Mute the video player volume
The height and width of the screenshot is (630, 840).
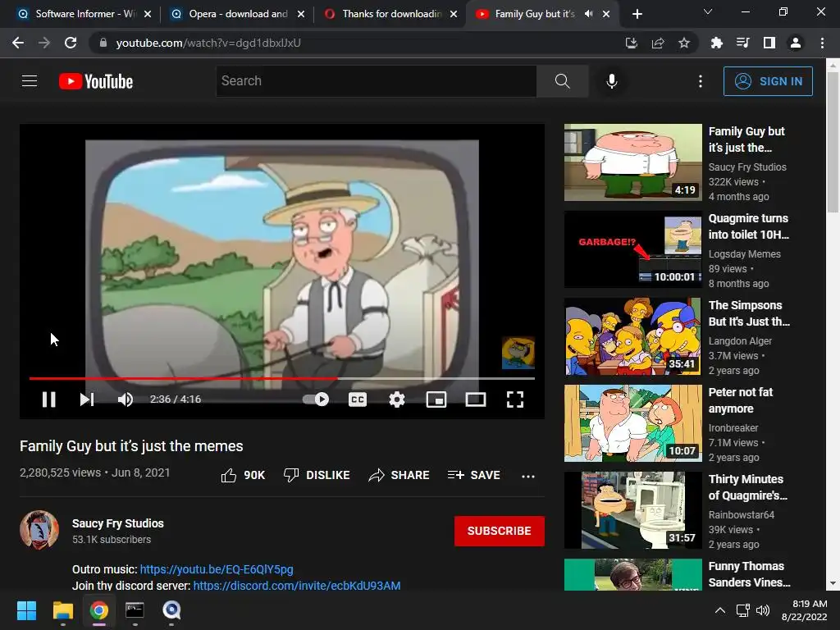pyautogui.click(x=125, y=399)
